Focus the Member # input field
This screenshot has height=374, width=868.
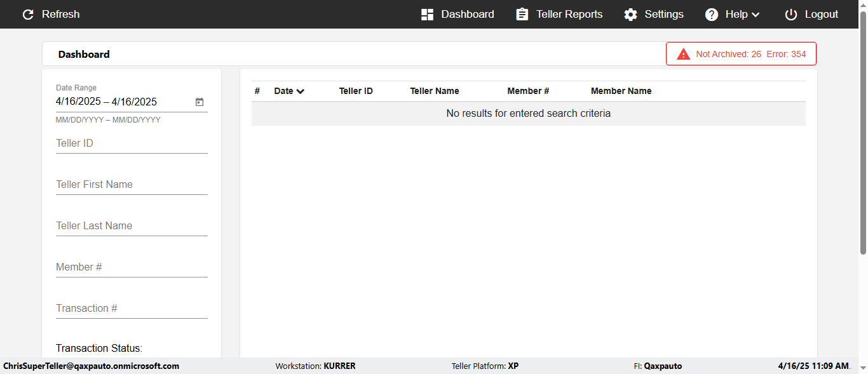click(132, 267)
